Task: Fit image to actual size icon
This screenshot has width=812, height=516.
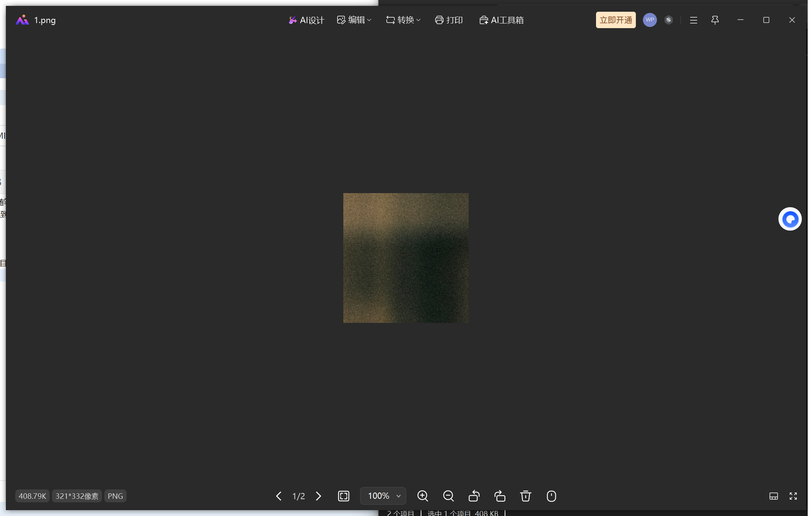Action: click(x=343, y=496)
